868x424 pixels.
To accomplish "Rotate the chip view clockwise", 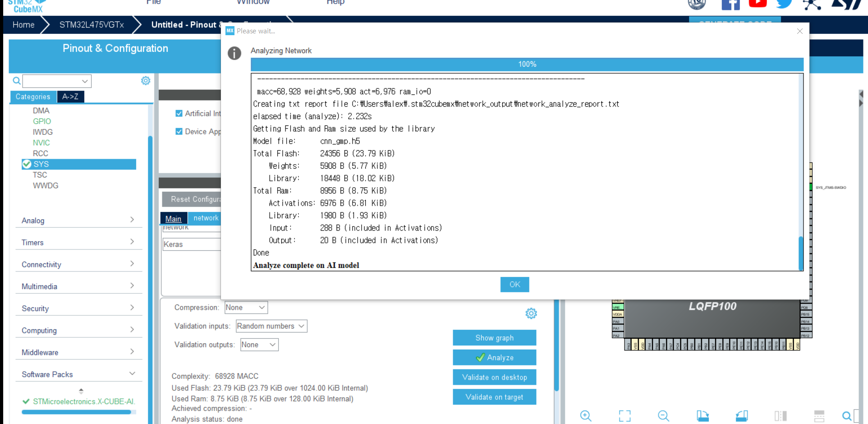I will [703, 415].
